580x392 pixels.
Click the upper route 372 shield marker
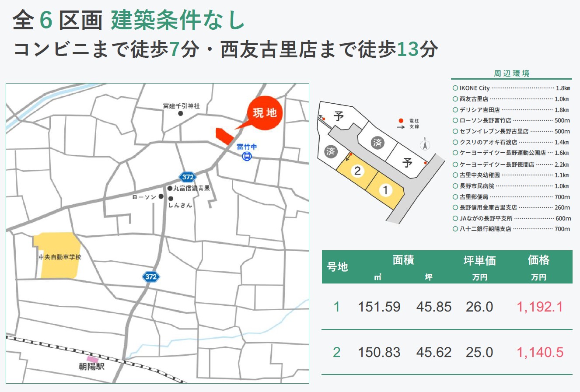tap(188, 176)
